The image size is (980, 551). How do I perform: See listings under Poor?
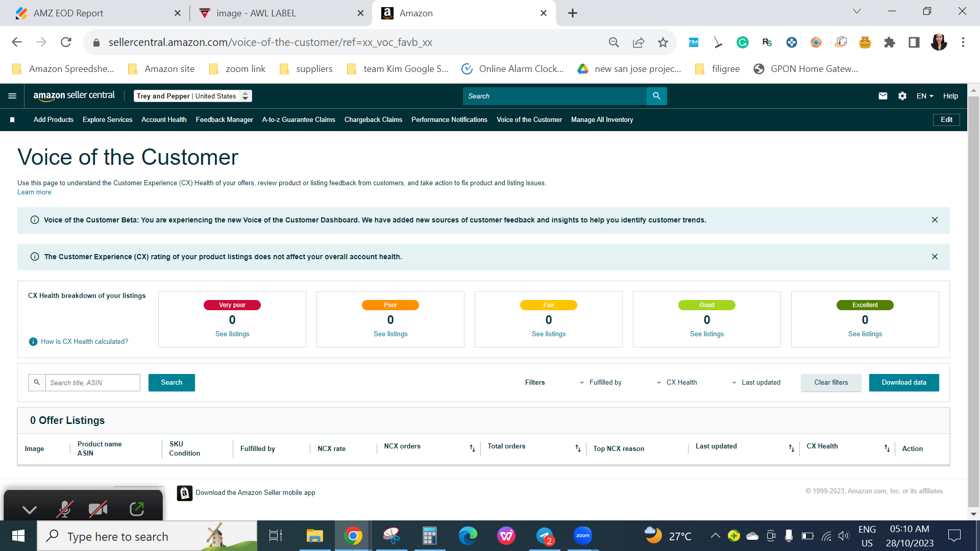[x=390, y=334]
